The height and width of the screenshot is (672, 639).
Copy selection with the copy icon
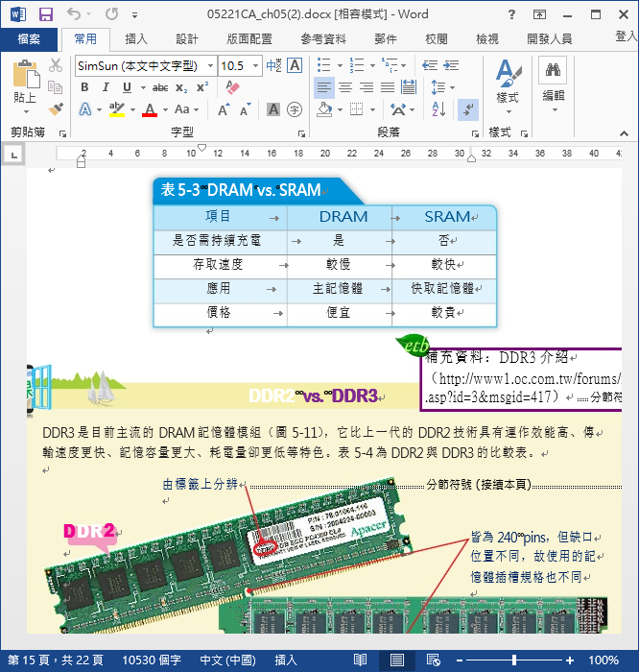[56, 87]
